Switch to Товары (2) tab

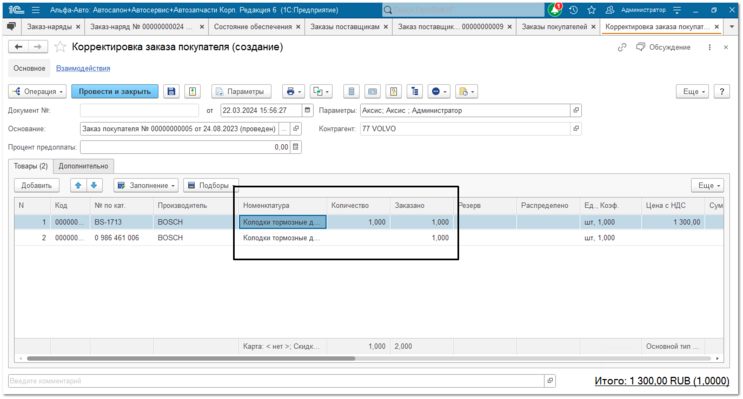point(31,166)
